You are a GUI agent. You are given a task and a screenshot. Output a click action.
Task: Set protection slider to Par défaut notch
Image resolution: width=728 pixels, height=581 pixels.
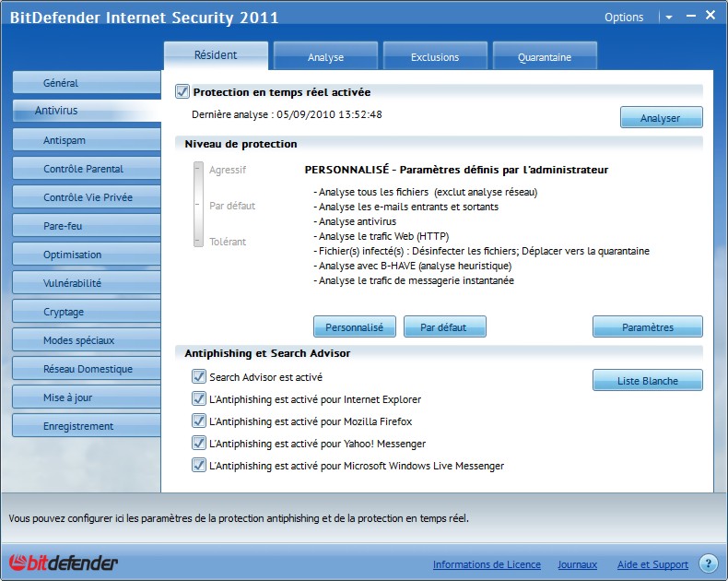click(198, 205)
